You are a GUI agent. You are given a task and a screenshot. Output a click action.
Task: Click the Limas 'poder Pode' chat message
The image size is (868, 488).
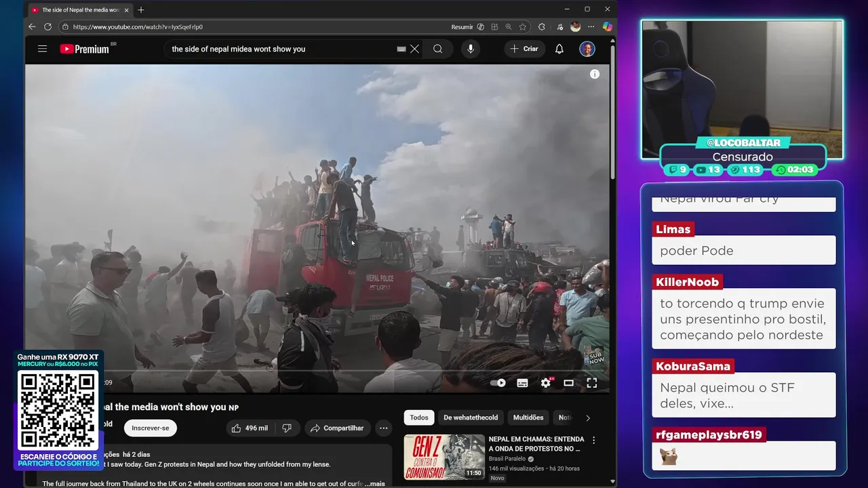click(x=744, y=250)
